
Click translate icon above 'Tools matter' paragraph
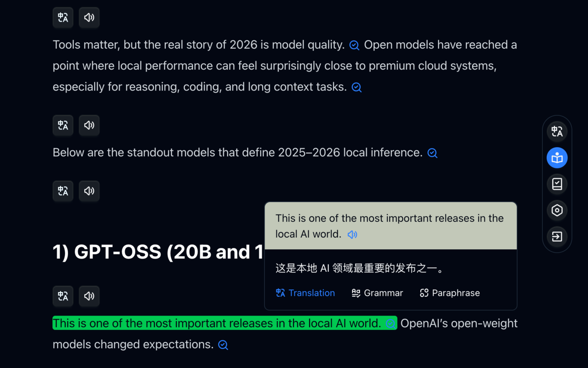[63, 17]
